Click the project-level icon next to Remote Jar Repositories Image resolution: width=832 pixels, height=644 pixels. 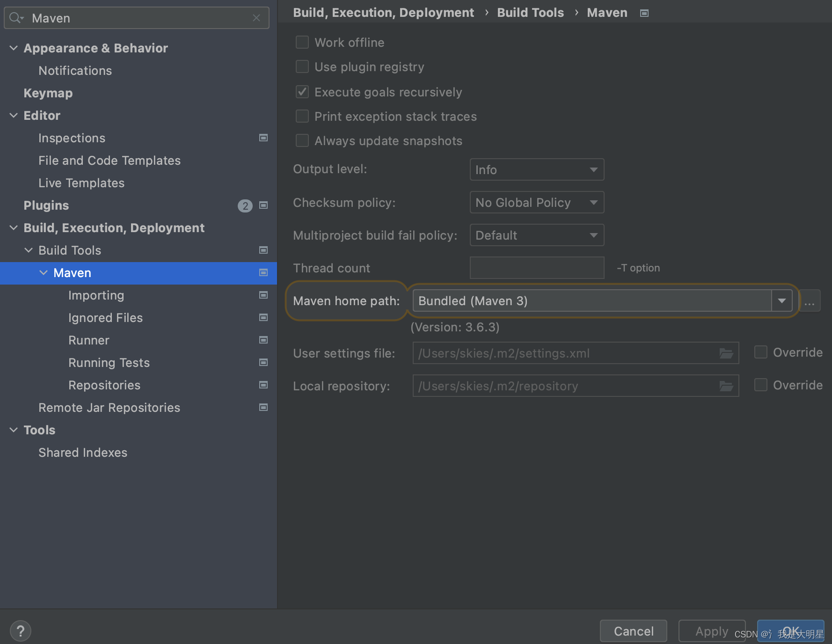pos(263,407)
